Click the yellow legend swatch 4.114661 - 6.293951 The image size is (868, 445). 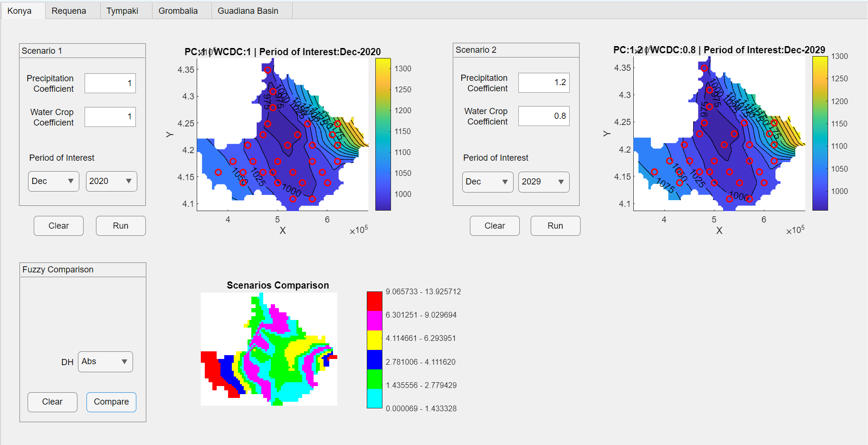pyautogui.click(x=374, y=340)
